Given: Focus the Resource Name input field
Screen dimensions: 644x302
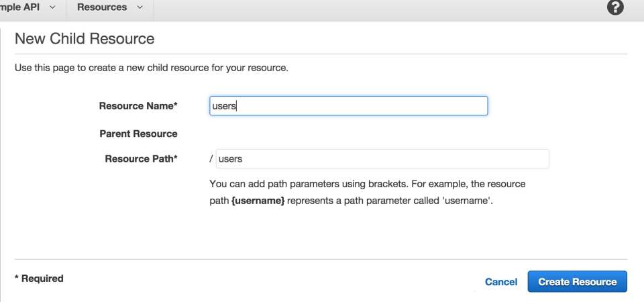Looking at the screenshot, I should coord(349,105).
